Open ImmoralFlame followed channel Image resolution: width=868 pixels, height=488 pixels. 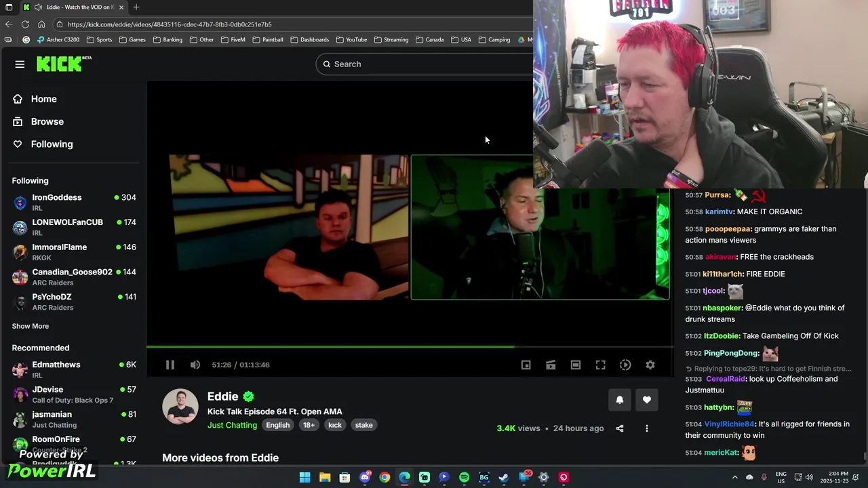click(x=75, y=252)
